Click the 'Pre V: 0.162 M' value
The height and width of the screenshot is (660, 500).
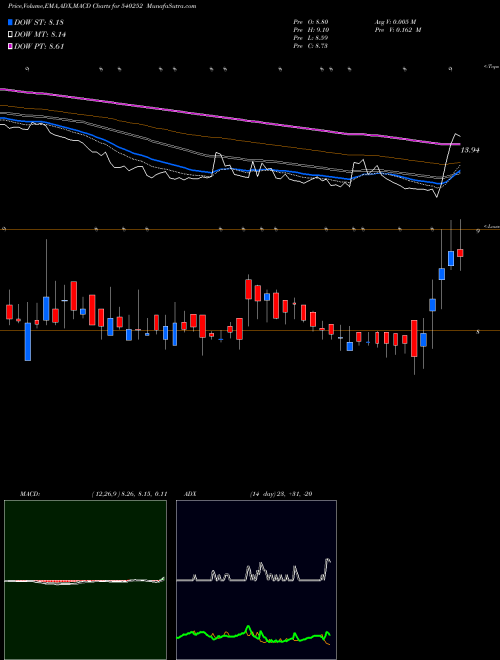tap(400, 30)
